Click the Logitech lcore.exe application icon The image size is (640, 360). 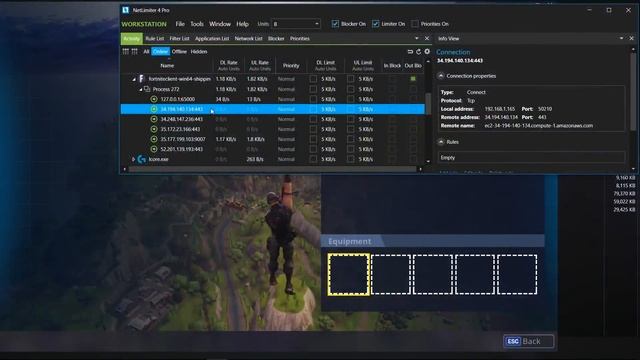pos(142,159)
